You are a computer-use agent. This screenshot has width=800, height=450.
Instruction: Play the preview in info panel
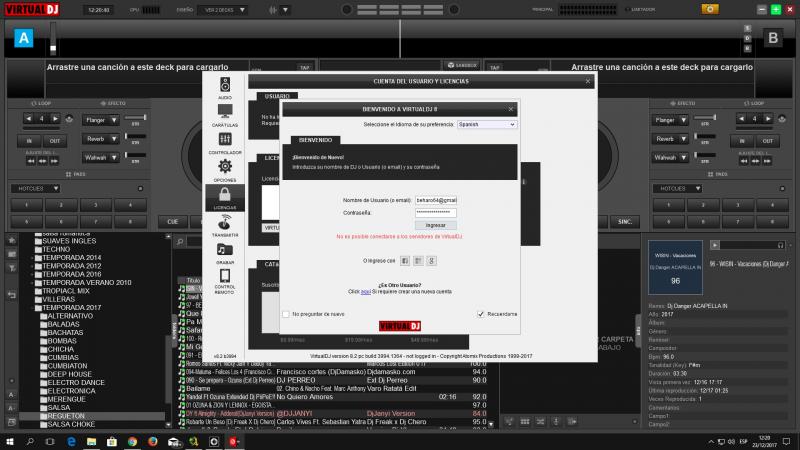tap(715, 245)
